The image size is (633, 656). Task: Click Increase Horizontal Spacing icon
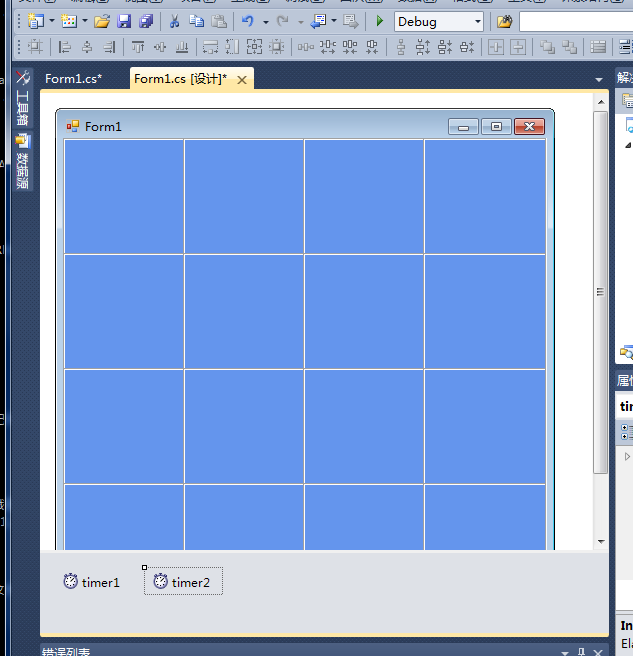[328, 47]
